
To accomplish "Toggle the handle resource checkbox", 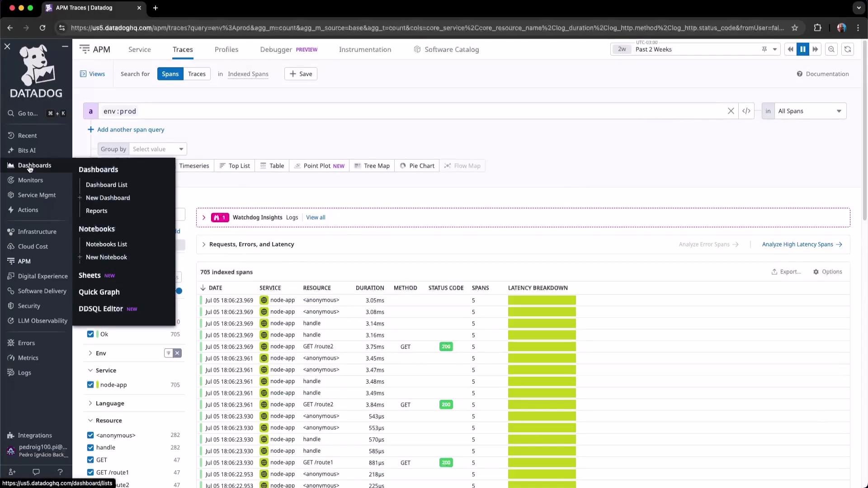I will pyautogui.click(x=90, y=448).
